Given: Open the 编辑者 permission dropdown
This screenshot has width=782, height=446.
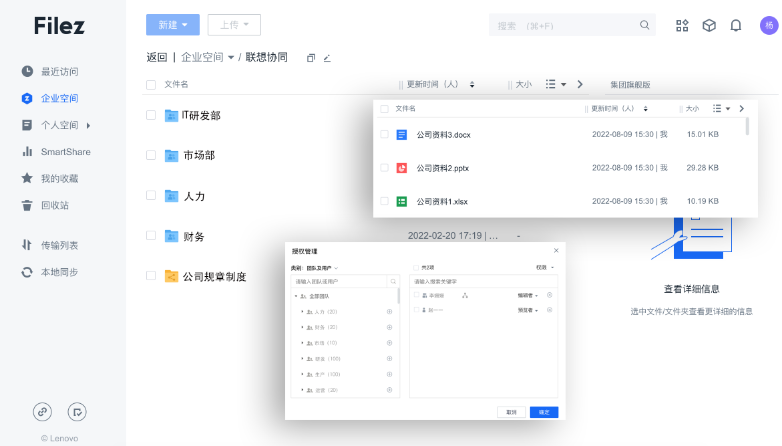Looking at the screenshot, I should point(528,295).
